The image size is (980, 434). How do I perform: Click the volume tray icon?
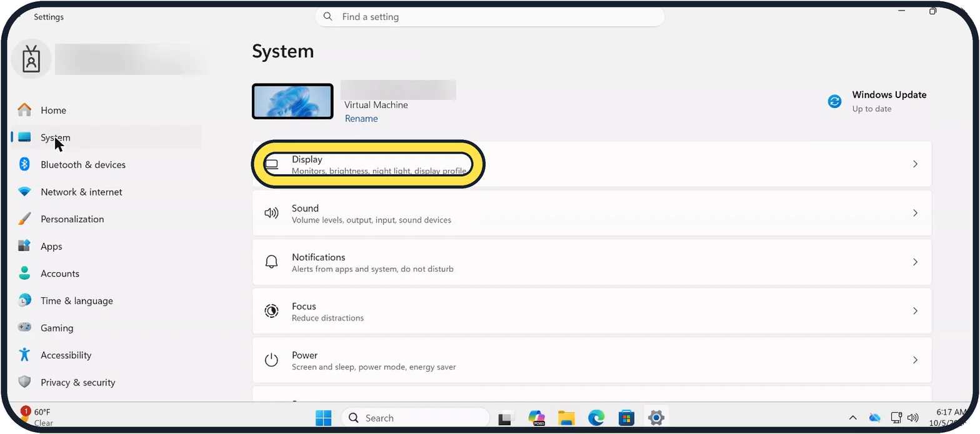coord(912,418)
